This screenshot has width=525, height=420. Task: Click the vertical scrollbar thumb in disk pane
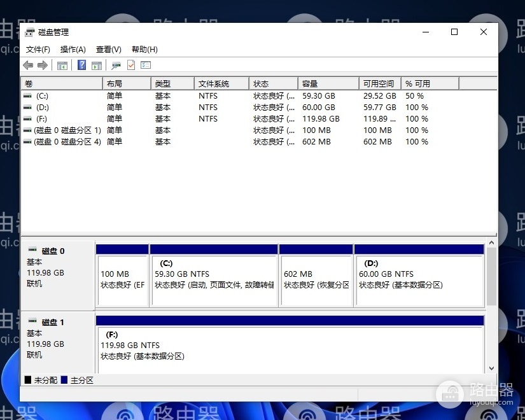[491, 276]
